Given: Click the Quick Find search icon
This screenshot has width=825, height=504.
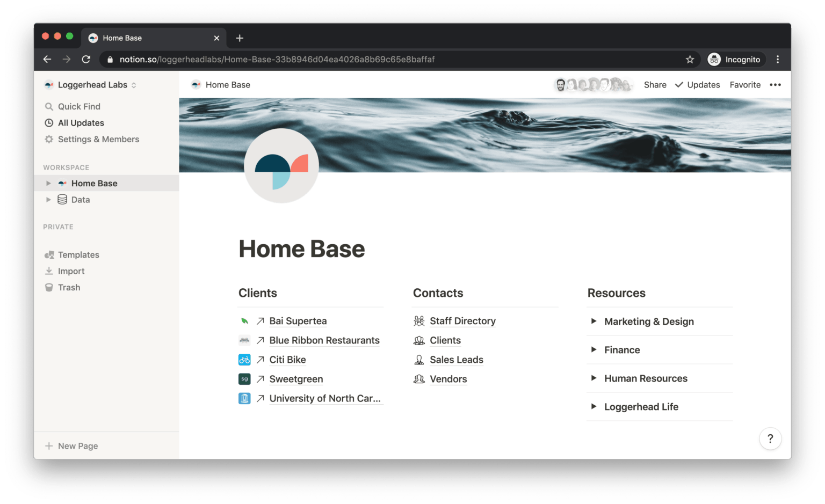Looking at the screenshot, I should [49, 107].
